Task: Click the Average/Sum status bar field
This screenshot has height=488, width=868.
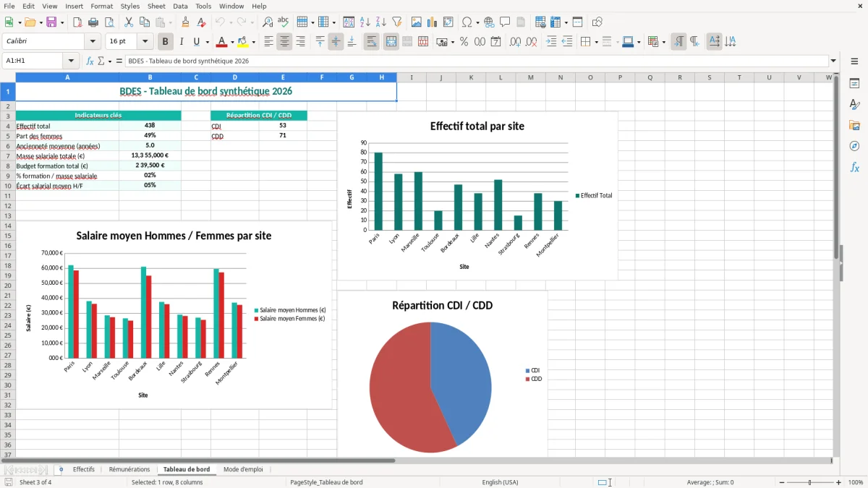Action: coord(710,482)
